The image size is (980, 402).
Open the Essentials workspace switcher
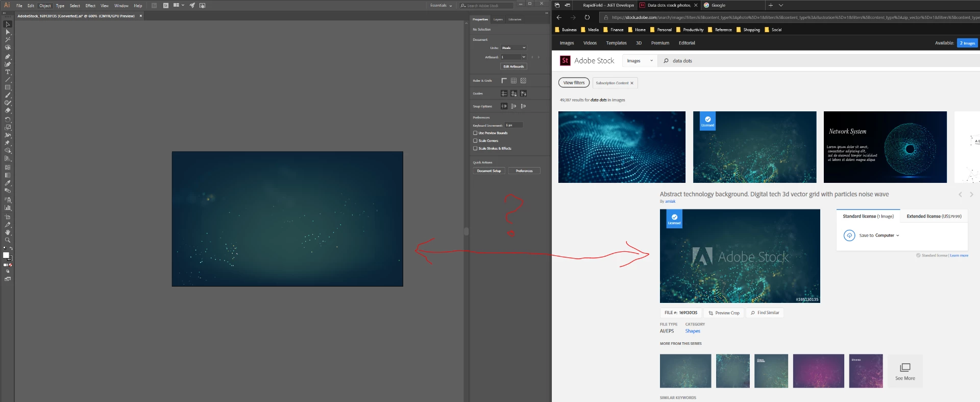pyautogui.click(x=441, y=5)
